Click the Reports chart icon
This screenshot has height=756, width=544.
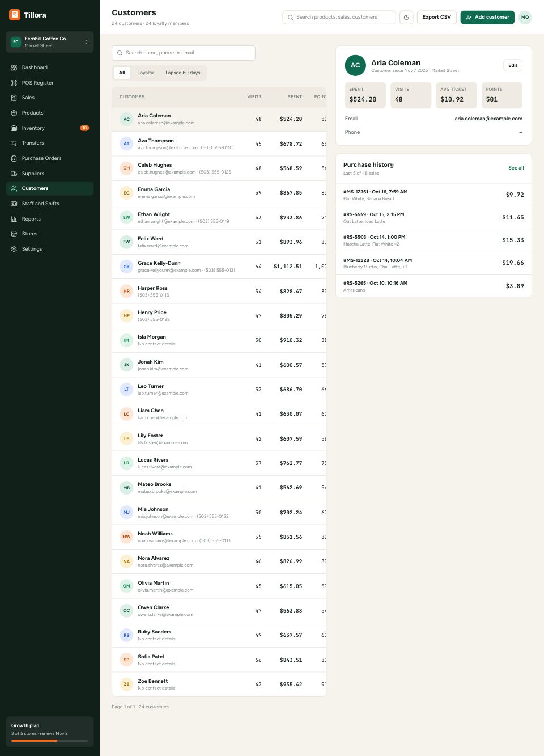point(14,219)
